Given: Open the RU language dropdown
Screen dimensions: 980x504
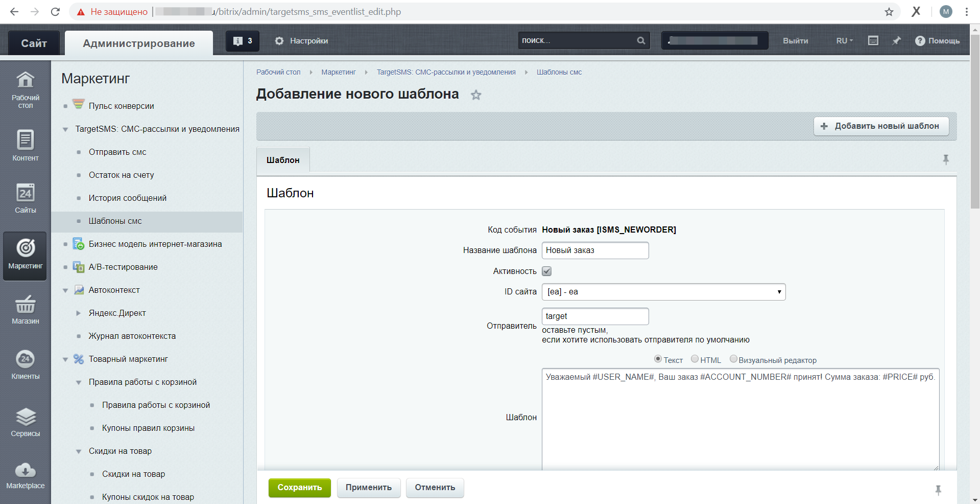Looking at the screenshot, I should [845, 41].
